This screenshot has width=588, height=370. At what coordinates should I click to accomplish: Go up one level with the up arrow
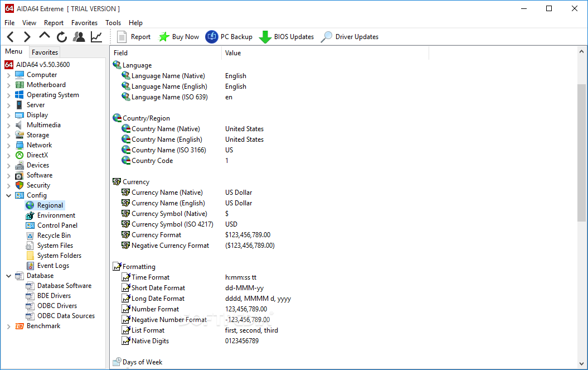click(45, 36)
